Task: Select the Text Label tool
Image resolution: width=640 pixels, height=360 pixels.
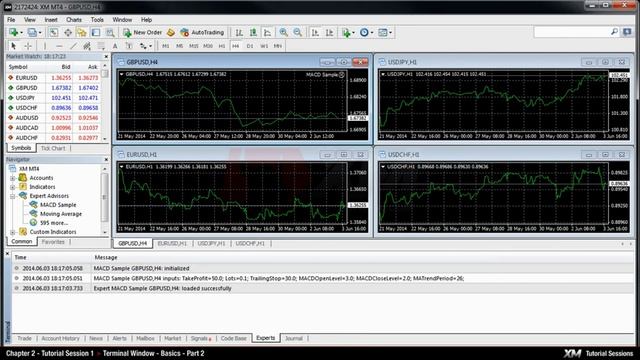Action: [x=129, y=46]
